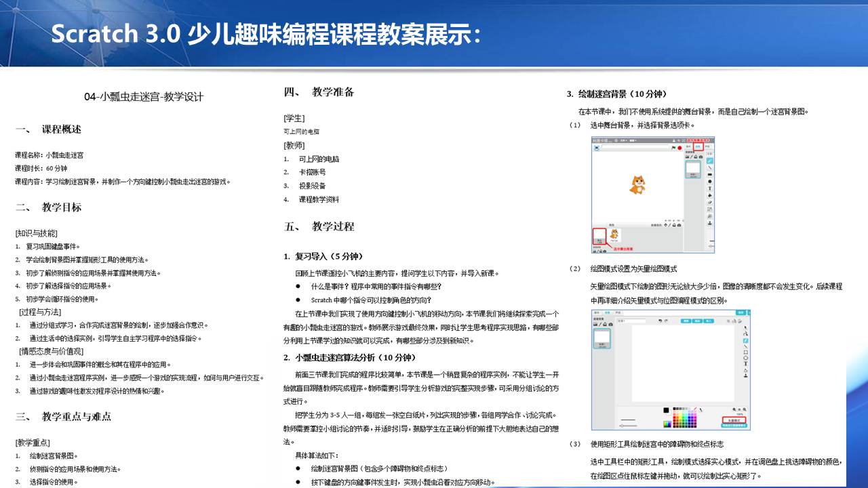868x488 pixels.
Task: Select the paintbrush tool in the paint editor
Action: [x=745, y=340]
